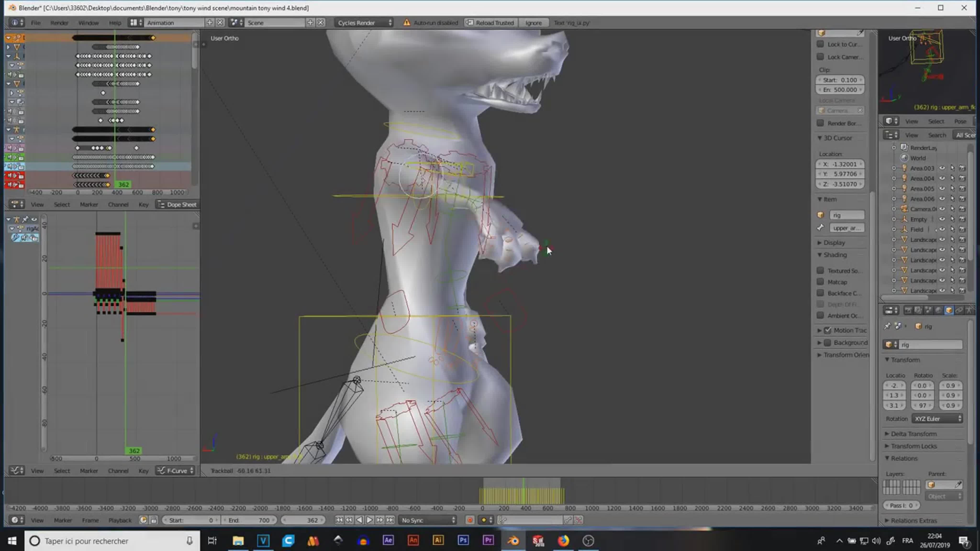980x551 pixels.
Task: Open the Help menu
Action: coord(115,23)
